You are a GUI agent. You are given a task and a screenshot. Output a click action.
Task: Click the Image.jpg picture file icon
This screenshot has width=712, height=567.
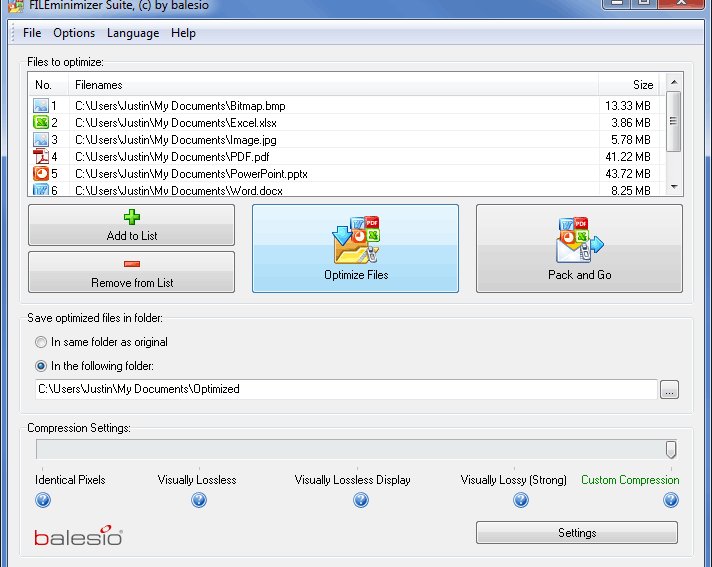point(41,139)
